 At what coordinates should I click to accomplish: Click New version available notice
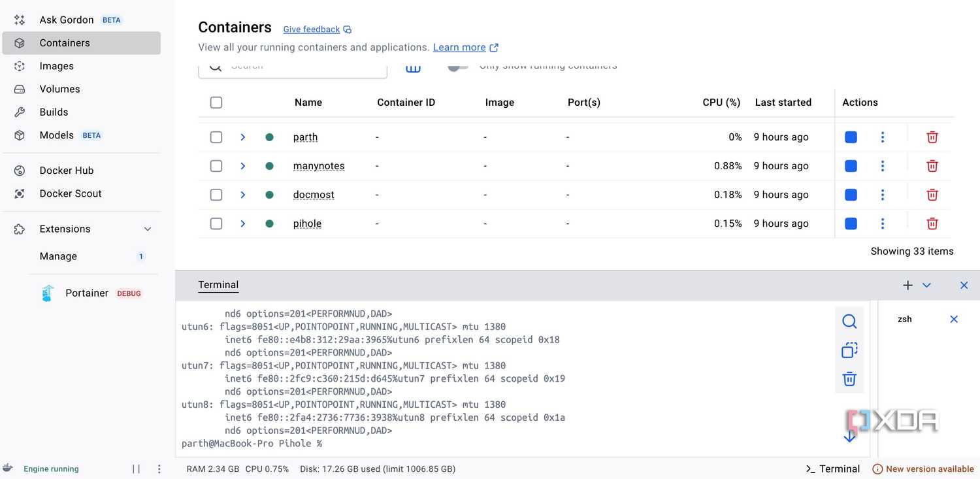923,469
